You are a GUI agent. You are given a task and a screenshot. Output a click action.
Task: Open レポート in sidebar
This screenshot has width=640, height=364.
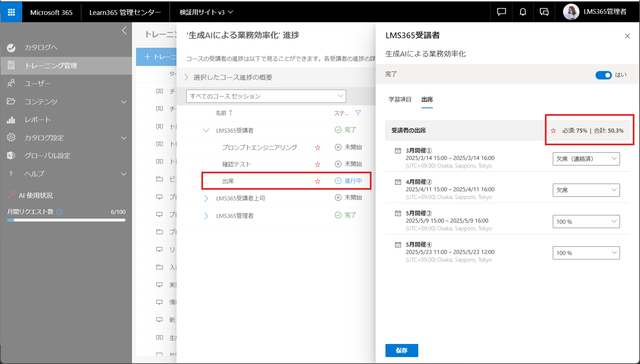point(38,120)
